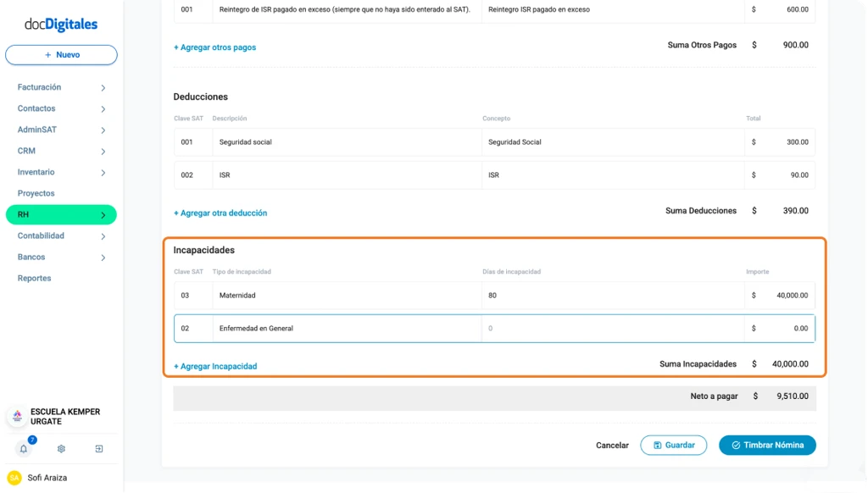Click 'Maternidad' incapacity type cell
Image resolution: width=868 pixels, height=493 pixels.
[x=347, y=296]
